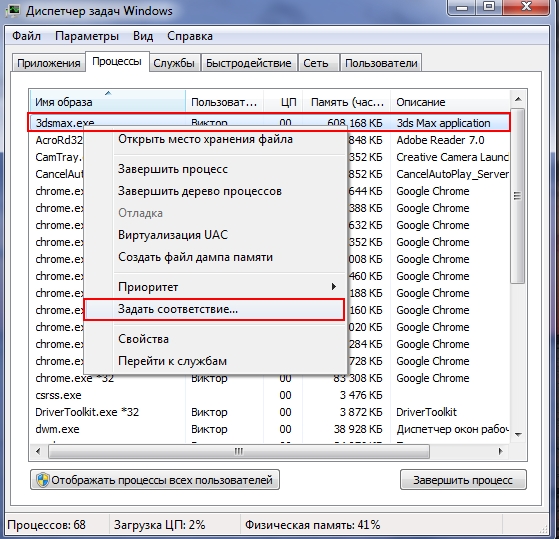Open the Параметры menu
Viewport: 559px width, 539px height.
87,36
